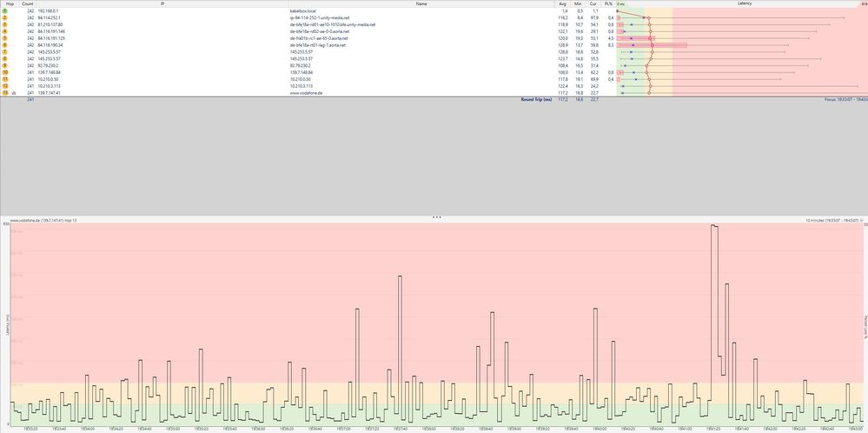Viewport: 868px width, 433px height.
Task: Select IP address 94.114.252.1
Action: pyautogui.click(x=51, y=17)
